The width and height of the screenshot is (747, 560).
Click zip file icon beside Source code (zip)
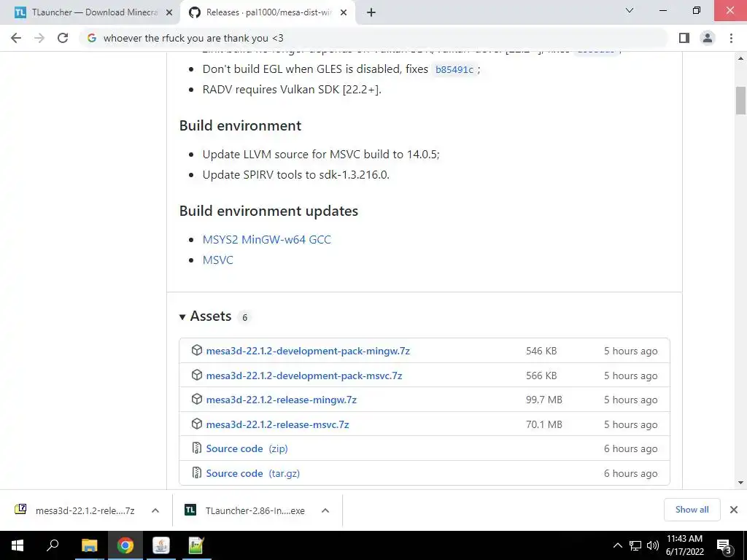coord(197,448)
